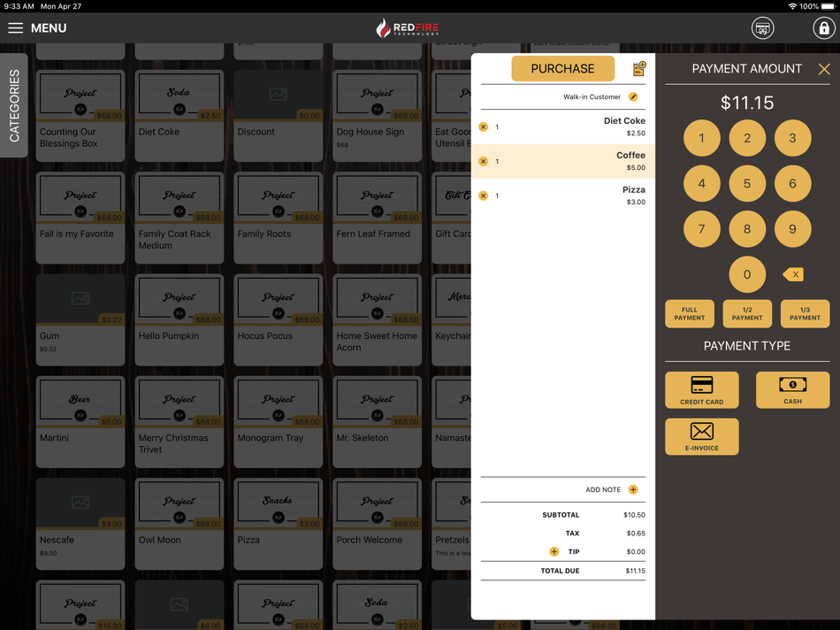
Task: Add Monogram Tray product
Action: 278,422
